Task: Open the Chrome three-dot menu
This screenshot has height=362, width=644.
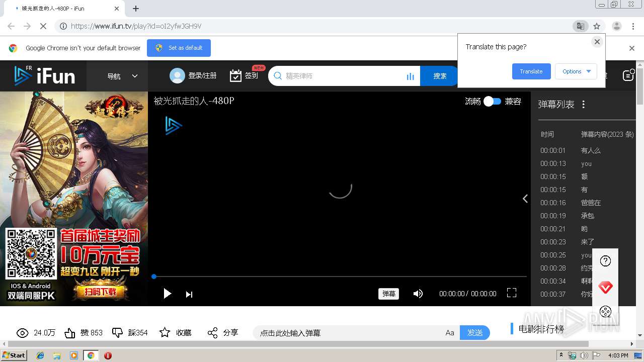Action: pos(633,26)
